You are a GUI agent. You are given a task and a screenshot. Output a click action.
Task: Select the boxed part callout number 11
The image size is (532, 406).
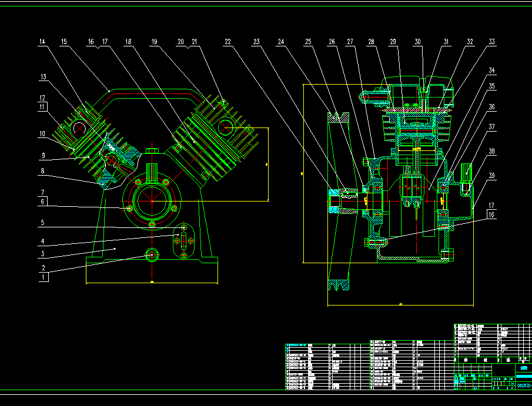coord(42,107)
